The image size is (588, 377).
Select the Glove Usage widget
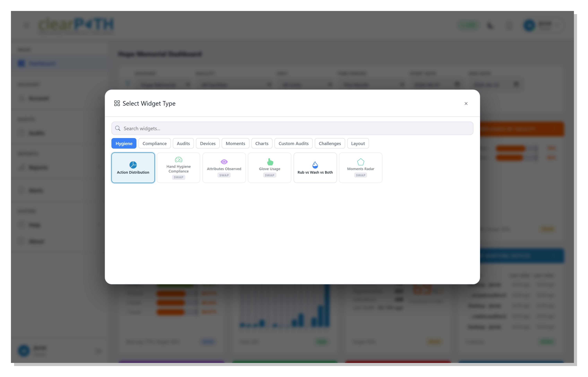pos(269,168)
